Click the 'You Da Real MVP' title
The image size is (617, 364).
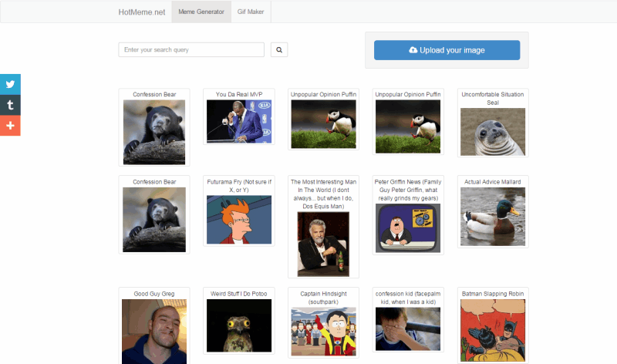[x=239, y=94]
